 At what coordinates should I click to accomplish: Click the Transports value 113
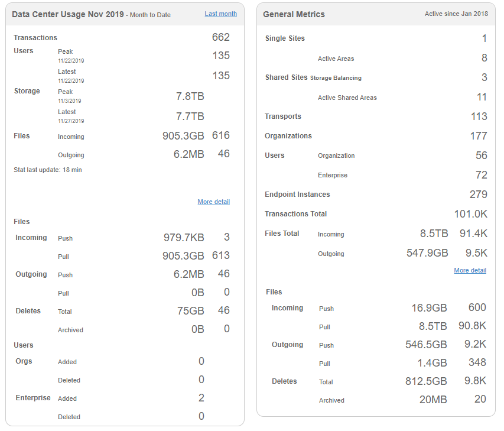[479, 116]
